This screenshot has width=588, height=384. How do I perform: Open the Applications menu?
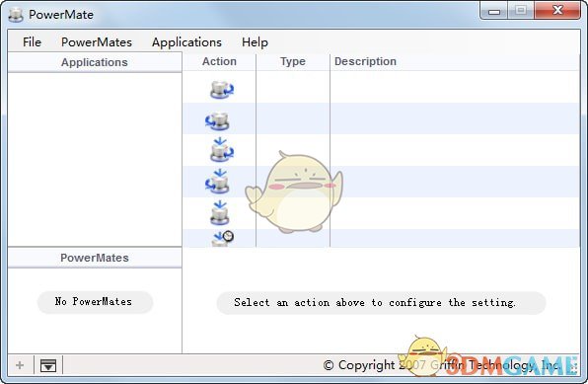[186, 42]
